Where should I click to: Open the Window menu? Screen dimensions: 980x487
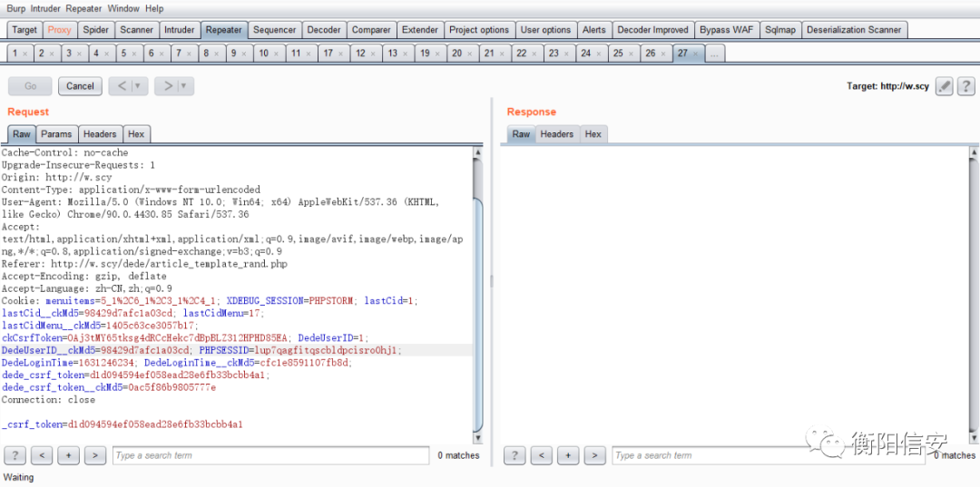(x=123, y=9)
